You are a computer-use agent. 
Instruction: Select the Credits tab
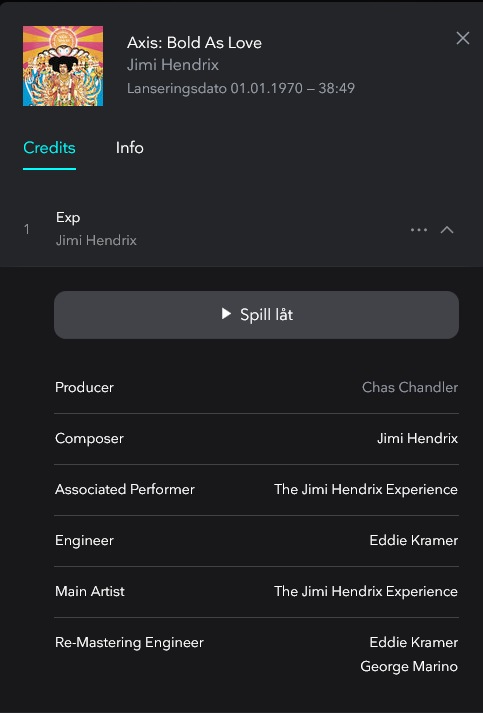pos(49,148)
